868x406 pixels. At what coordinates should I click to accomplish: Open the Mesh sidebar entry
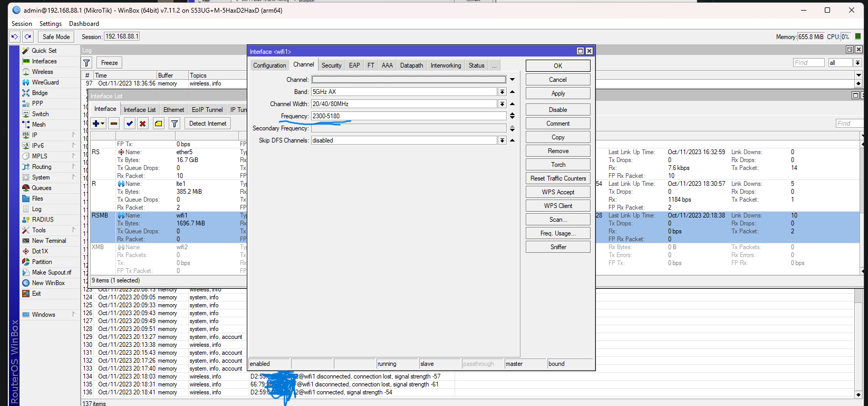(x=38, y=125)
